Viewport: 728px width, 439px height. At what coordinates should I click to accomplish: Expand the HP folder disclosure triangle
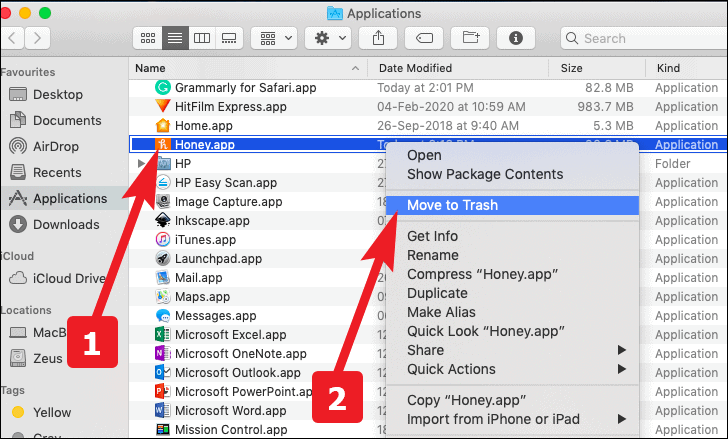(x=141, y=164)
